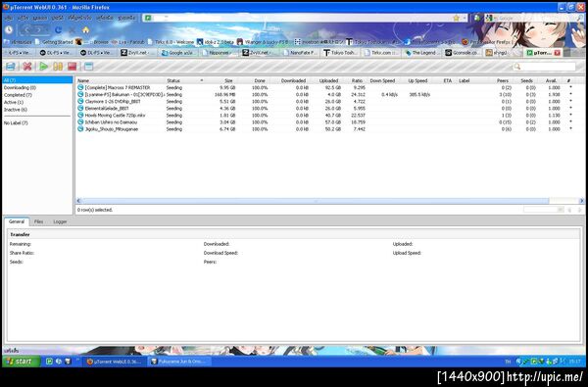Screen dimensions: 588x387
Task: Open the address bar dropdown arrow
Action: click(465, 18)
